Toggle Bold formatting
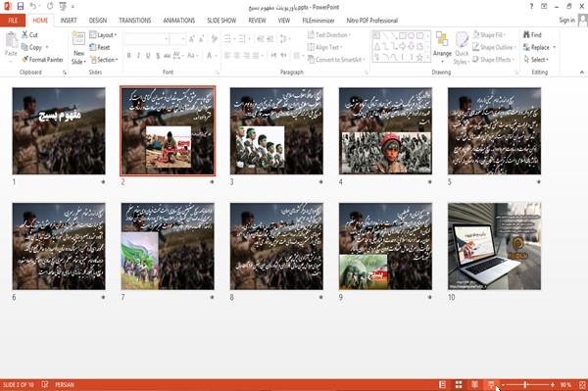Image resolution: width=588 pixels, height=391 pixels. [128, 56]
